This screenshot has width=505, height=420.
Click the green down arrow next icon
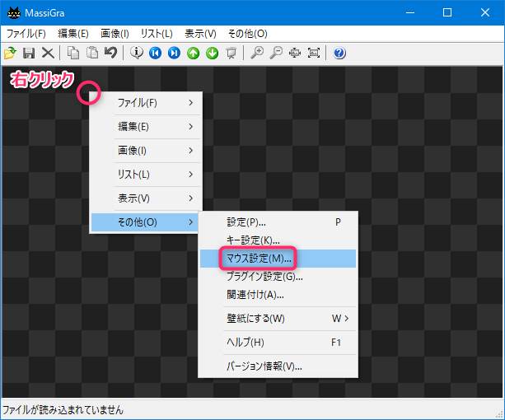[x=213, y=53]
